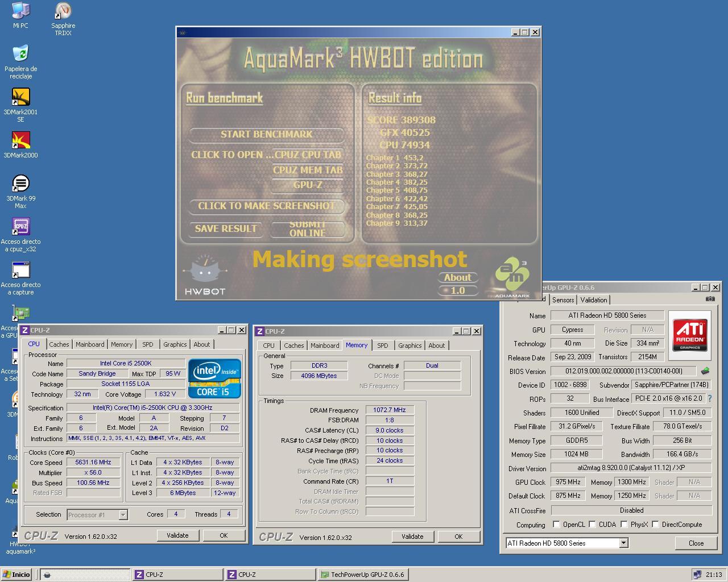Screen dimensions: 728x582
Task: Click the Z icon in CPU-Z Memory window title
Action: [x=260, y=331]
